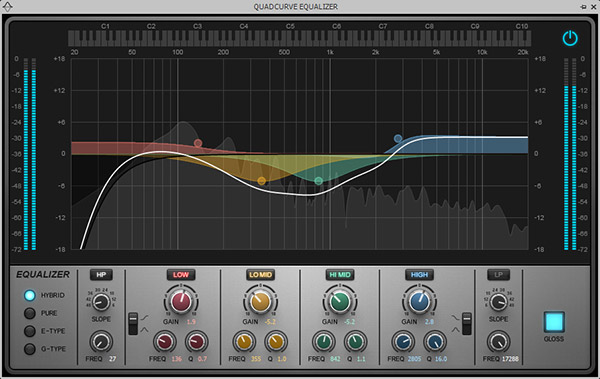
Task: Click the LOW Q value 0.7
Action: click(x=202, y=359)
